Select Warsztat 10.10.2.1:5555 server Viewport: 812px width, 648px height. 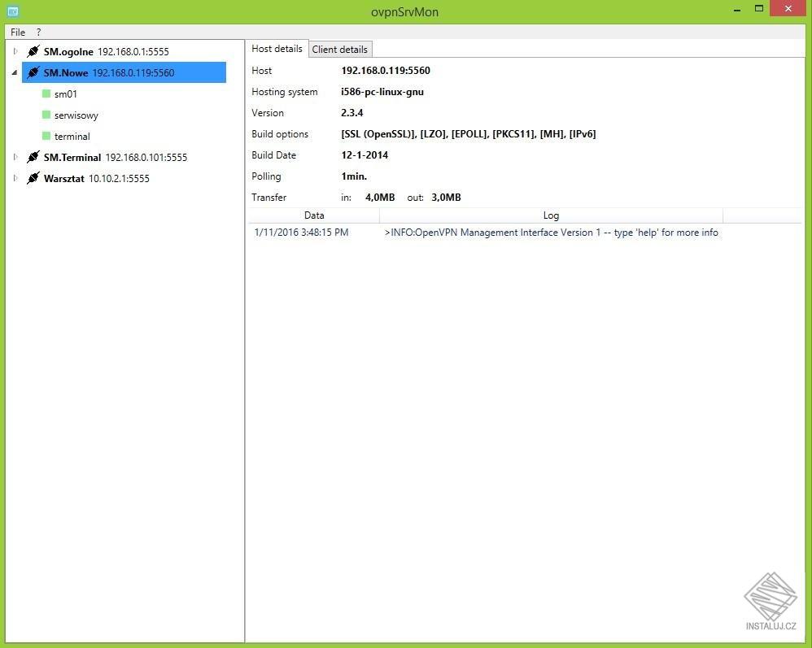click(x=96, y=179)
